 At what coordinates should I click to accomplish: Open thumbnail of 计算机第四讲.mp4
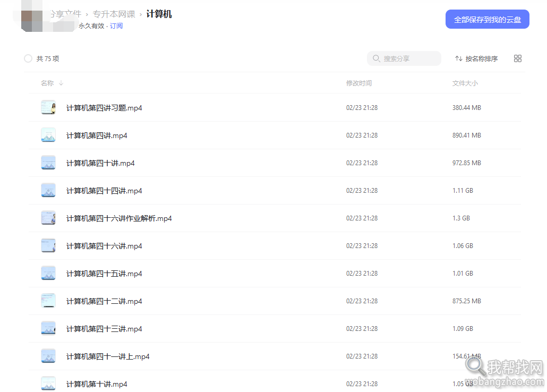[48, 135]
